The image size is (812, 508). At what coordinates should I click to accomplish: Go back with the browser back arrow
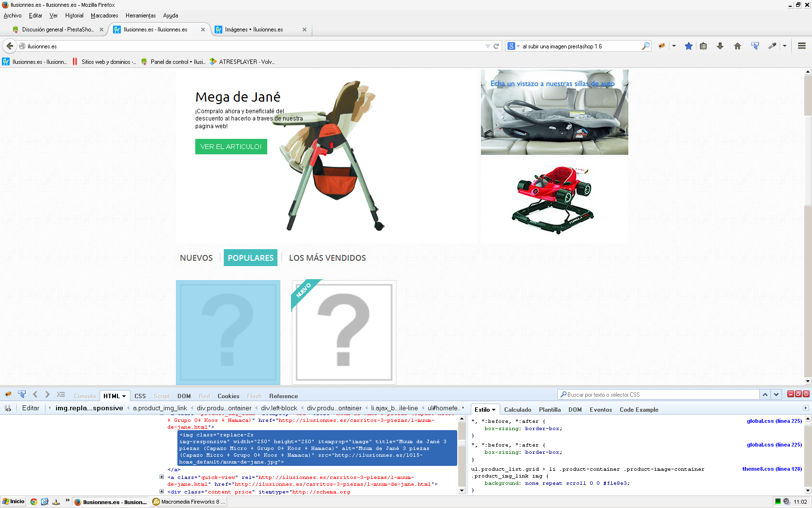pyautogui.click(x=9, y=46)
